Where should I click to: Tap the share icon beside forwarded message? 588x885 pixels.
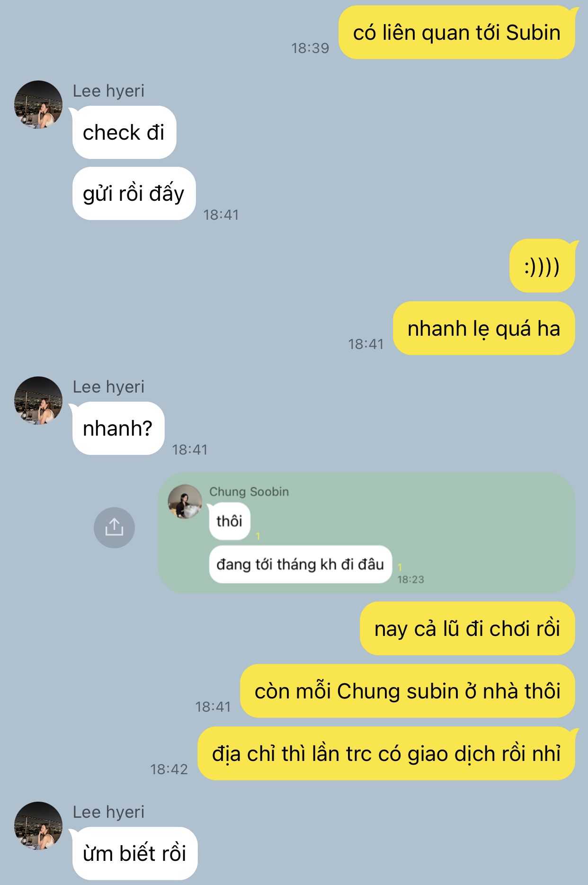pos(114,527)
